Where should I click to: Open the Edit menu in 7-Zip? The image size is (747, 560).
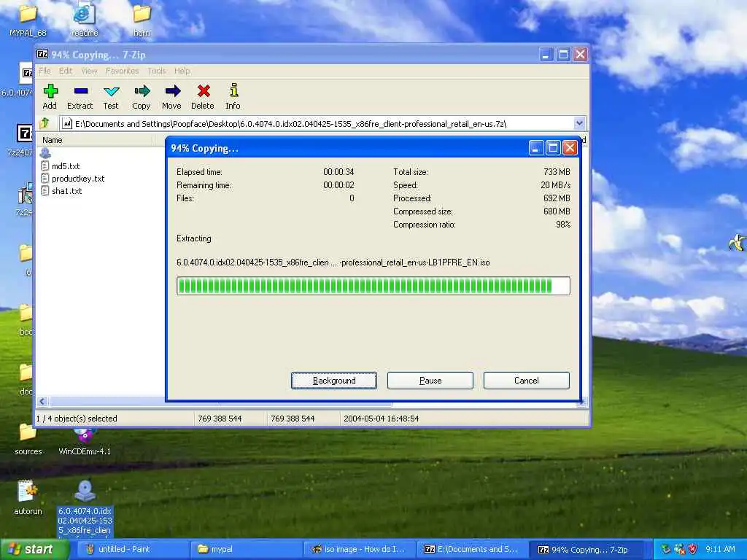(x=66, y=71)
